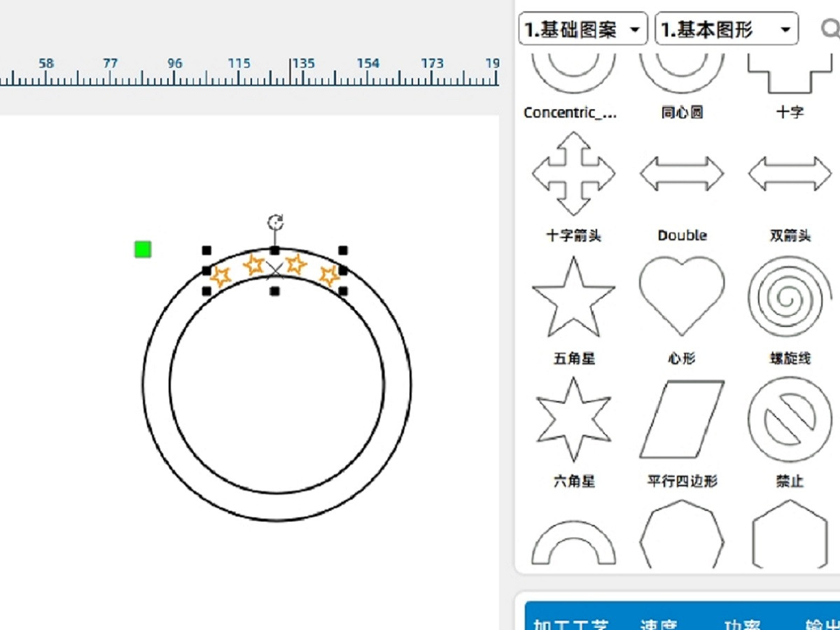Image resolution: width=840 pixels, height=630 pixels.
Task: Insert the four-way cross arrow shape (十字箭头)
Action: (x=573, y=174)
